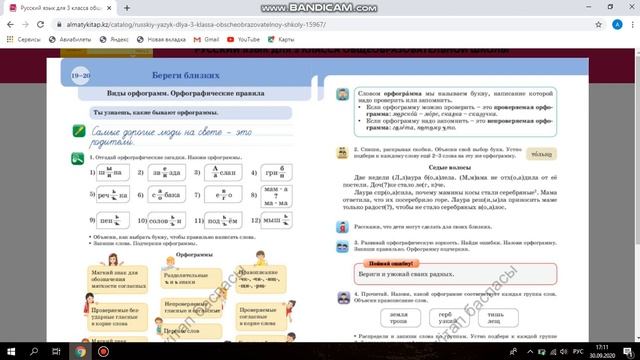Open the Сервисы apps bookmark
This screenshot has width=640, height=360.
(x=24, y=40)
